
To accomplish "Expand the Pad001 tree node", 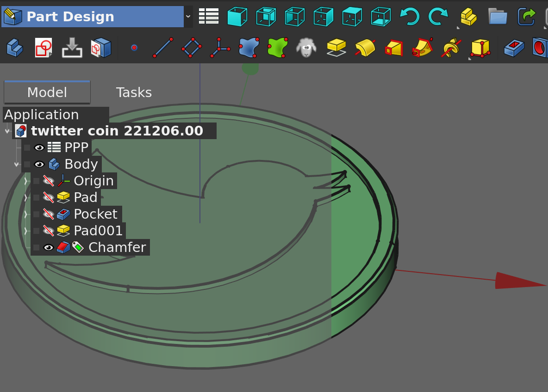I will click(x=25, y=231).
